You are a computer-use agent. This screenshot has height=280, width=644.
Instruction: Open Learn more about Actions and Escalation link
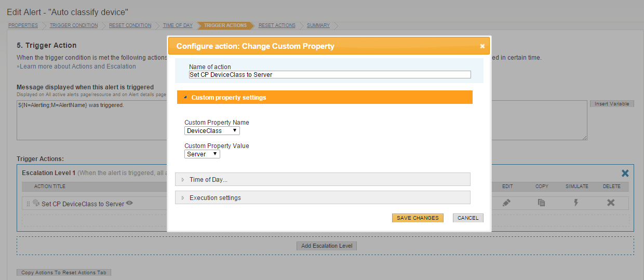coord(76,66)
